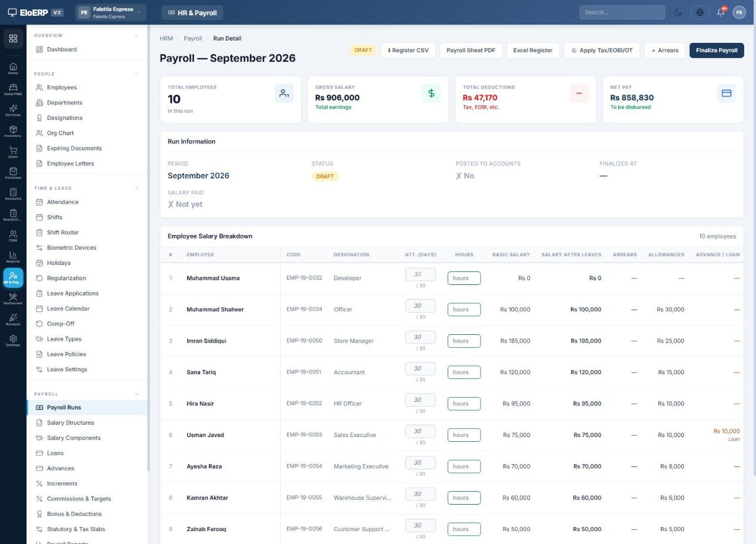Open the Services module icon
The width and height of the screenshot is (756, 544).
point(13,110)
